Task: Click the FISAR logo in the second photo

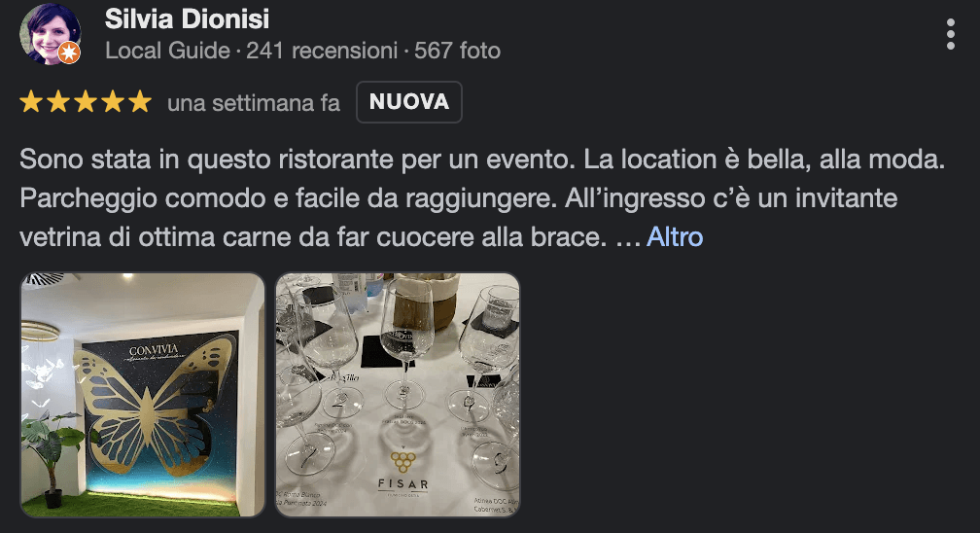Action: (403, 473)
